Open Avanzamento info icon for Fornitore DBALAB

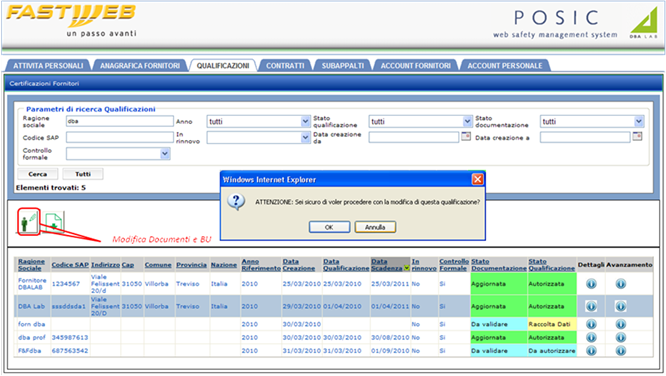(x=621, y=283)
